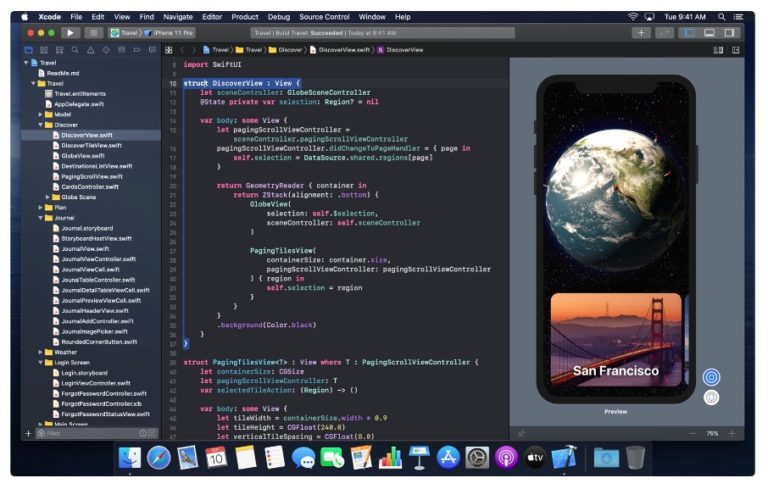Screen dimensions: 768x489
Task: Expand the Weather folder
Action: coord(40,352)
